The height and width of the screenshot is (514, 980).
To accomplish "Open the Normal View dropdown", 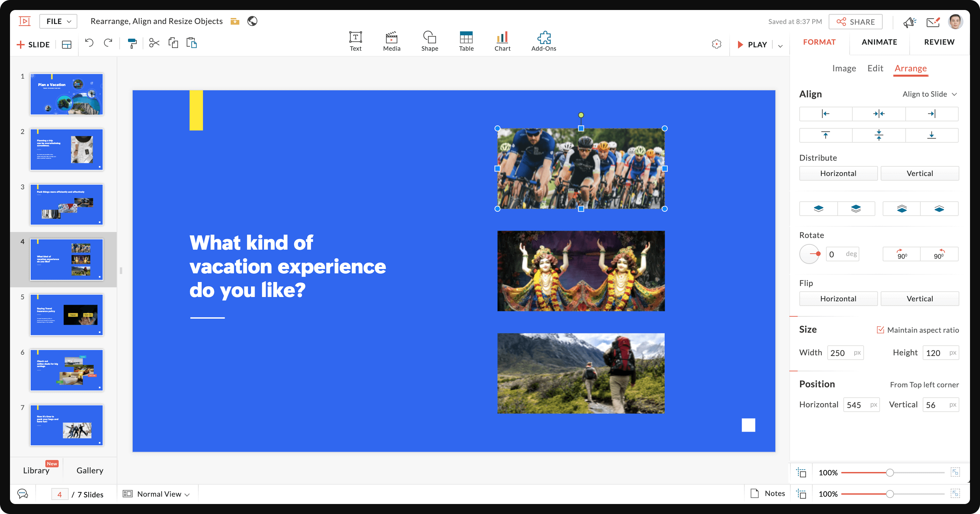I will 156,494.
